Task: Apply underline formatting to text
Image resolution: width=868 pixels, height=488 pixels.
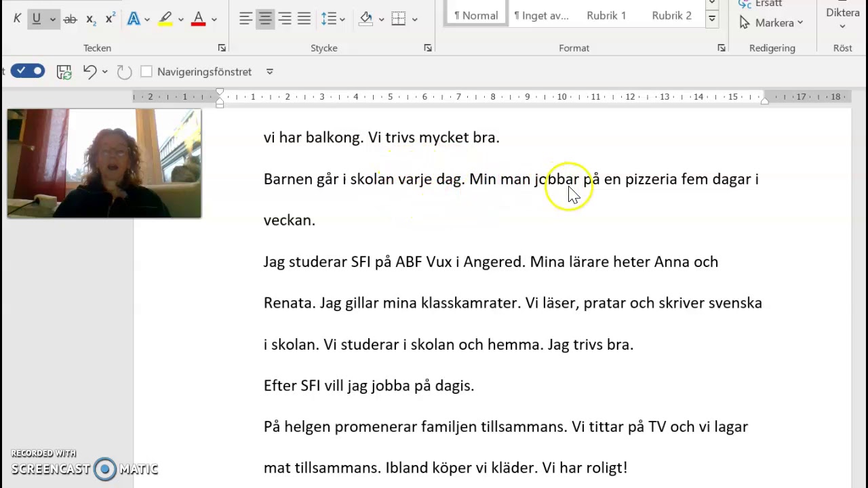Action: pyautogui.click(x=37, y=19)
